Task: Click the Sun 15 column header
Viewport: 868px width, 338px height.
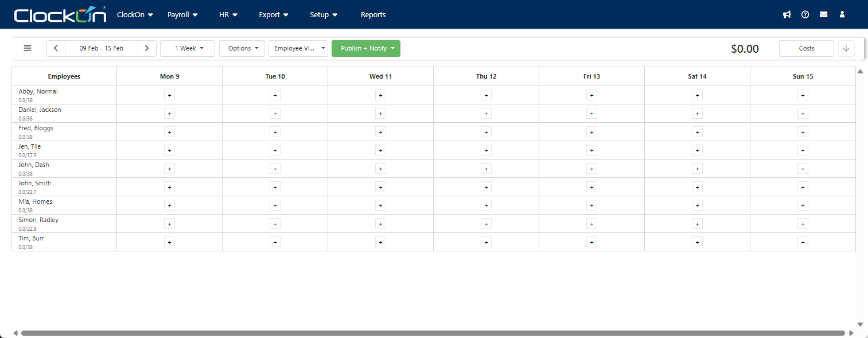Action: 803,76
